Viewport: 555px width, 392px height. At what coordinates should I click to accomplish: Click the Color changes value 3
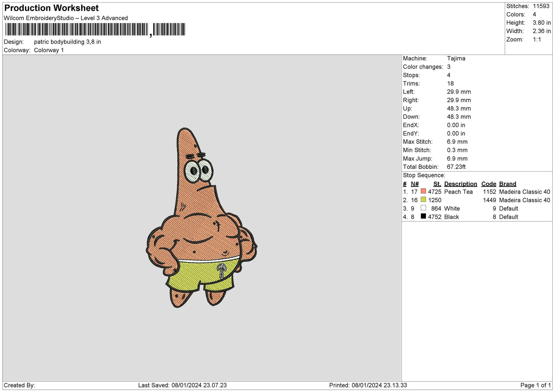(x=449, y=67)
